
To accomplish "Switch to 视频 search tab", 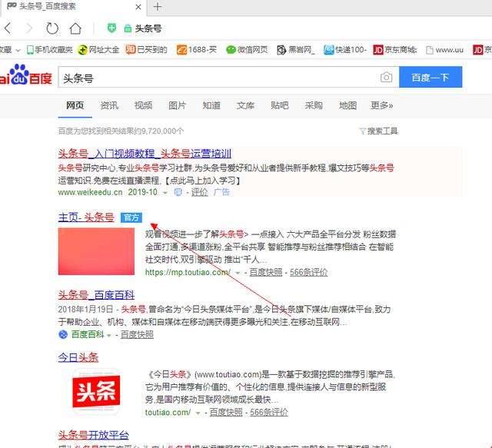I will [144, 105].
